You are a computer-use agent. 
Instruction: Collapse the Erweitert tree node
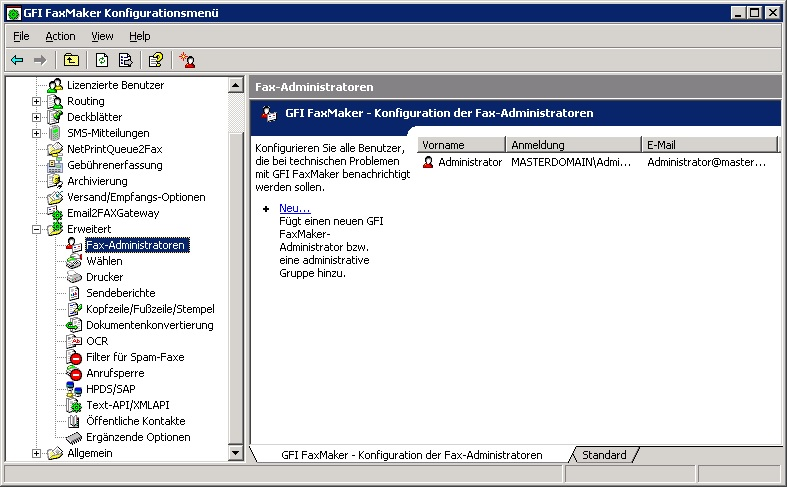point(36,229)
